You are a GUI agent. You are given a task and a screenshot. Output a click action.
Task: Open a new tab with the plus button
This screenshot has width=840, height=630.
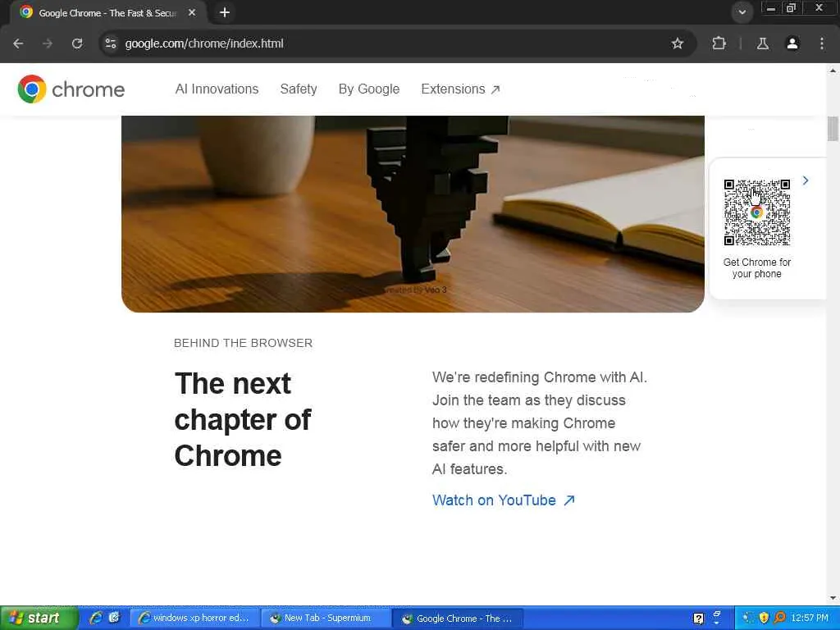225,12
